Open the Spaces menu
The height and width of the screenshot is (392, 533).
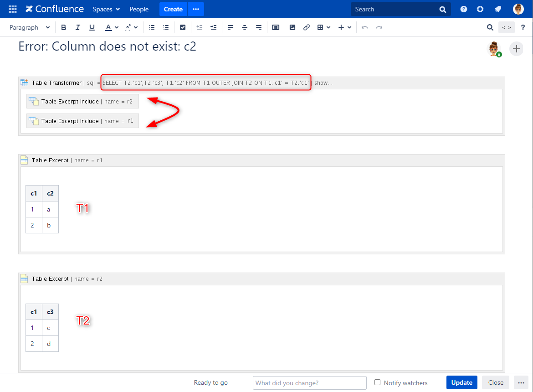click(106, 9)
